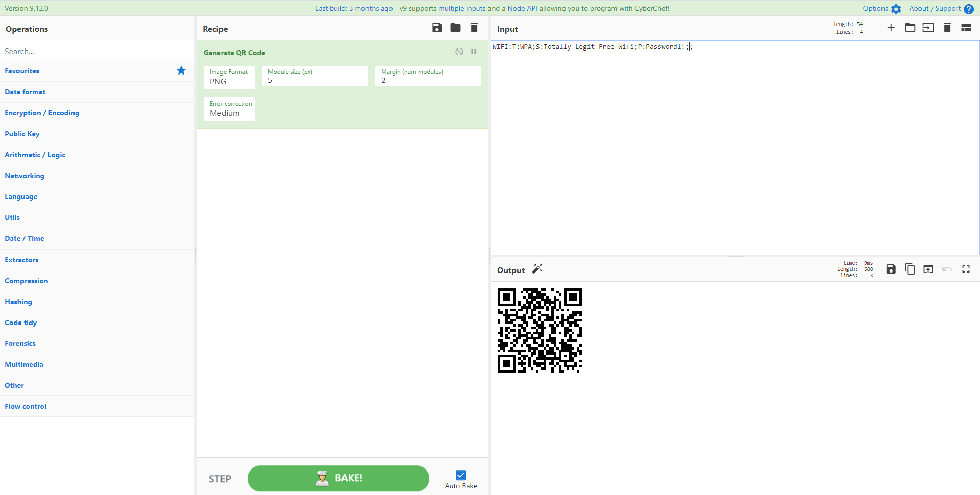
Task: Follow the Node API link
Action: pos(522,8)
